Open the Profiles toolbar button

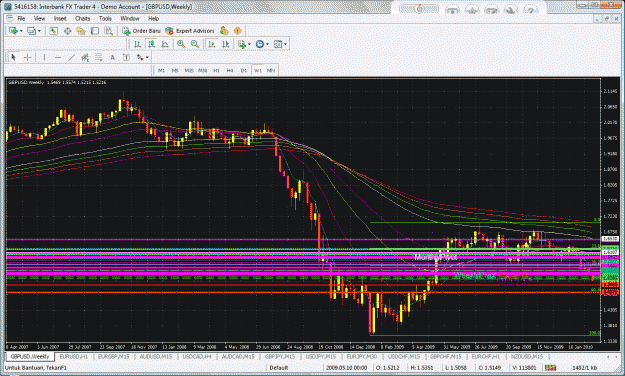[31, 31]
